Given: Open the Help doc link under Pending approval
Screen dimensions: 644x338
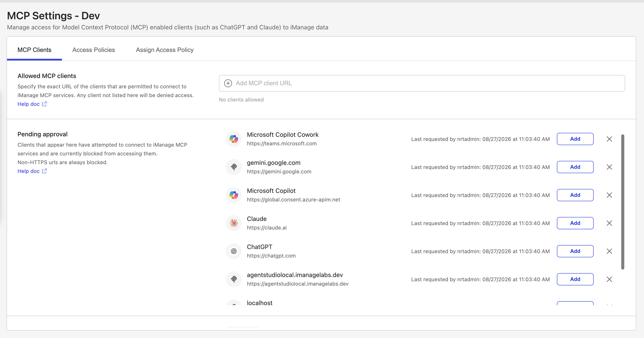Looking at the screenshot, I should coord(28,171).
